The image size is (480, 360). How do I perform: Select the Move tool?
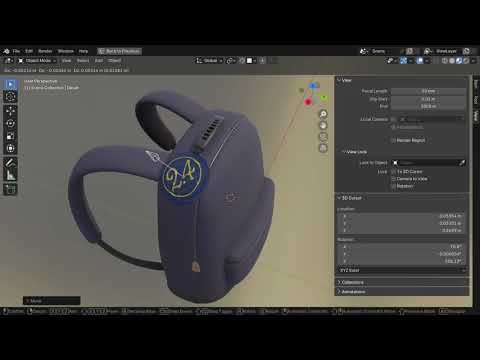tap(10, 111)
